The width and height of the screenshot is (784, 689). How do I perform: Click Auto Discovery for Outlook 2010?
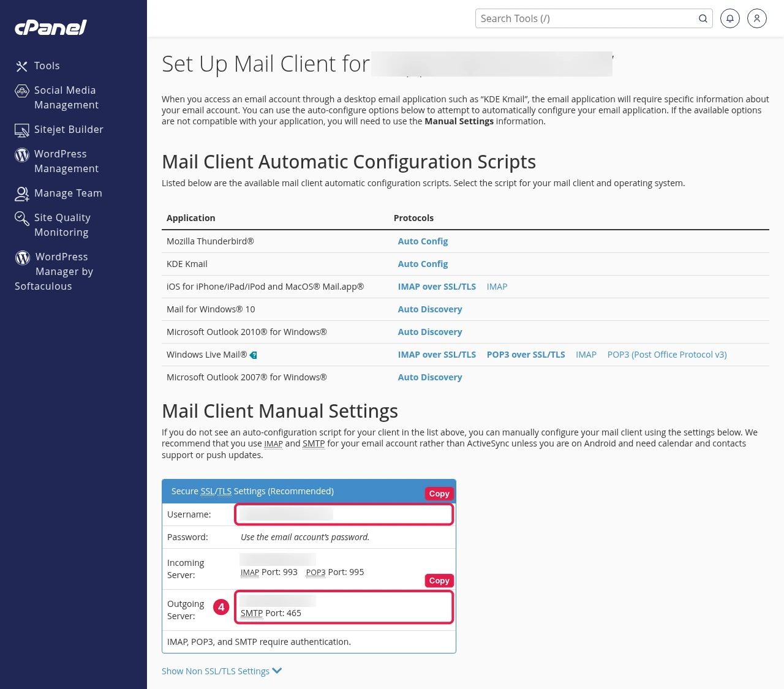coord(430,332)
